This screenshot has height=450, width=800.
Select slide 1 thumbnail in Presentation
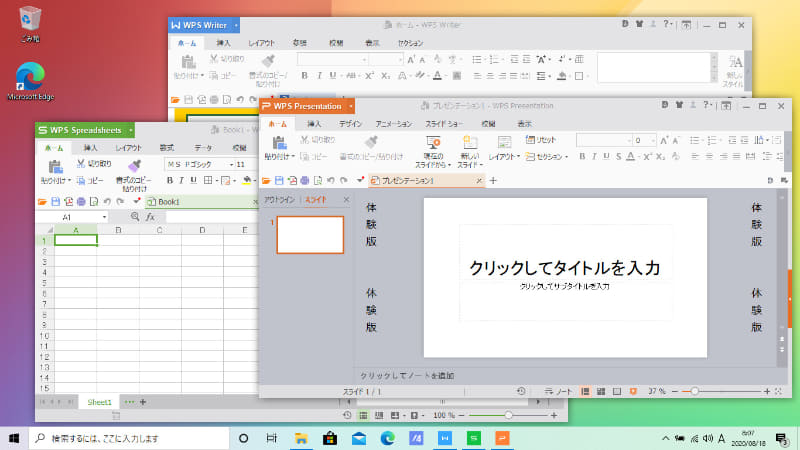tap(310, 235)
